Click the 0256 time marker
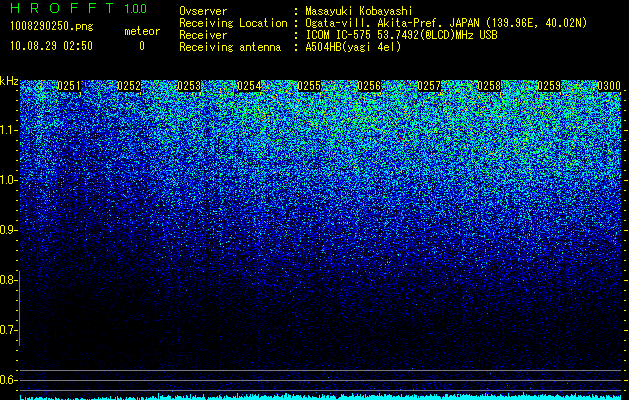Screen dimensions: 629x400 click(369, 86)
